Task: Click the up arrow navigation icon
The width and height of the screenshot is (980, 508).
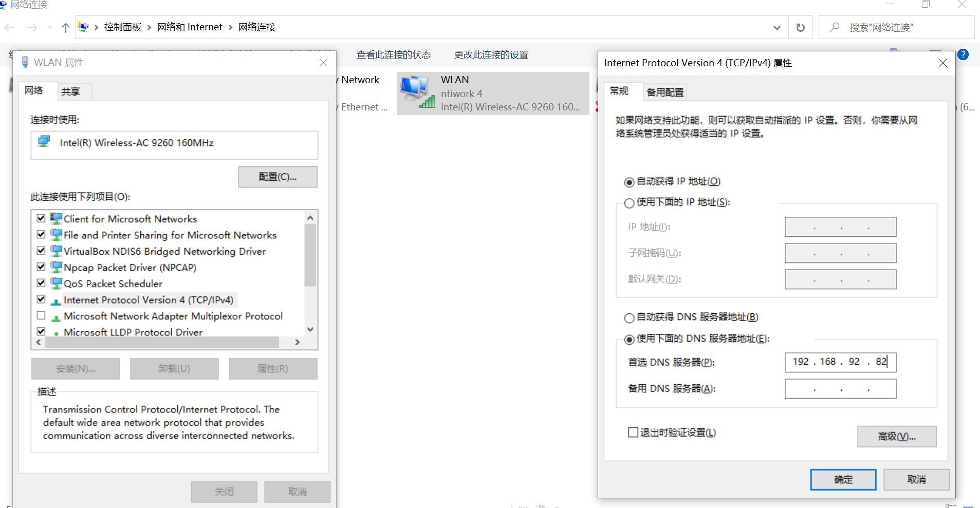Action: pos(65,28)
